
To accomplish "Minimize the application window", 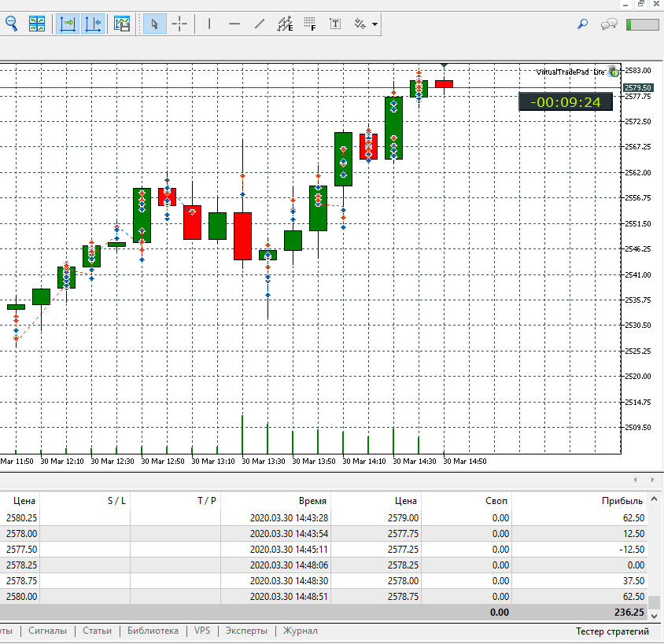I will 625,4.
